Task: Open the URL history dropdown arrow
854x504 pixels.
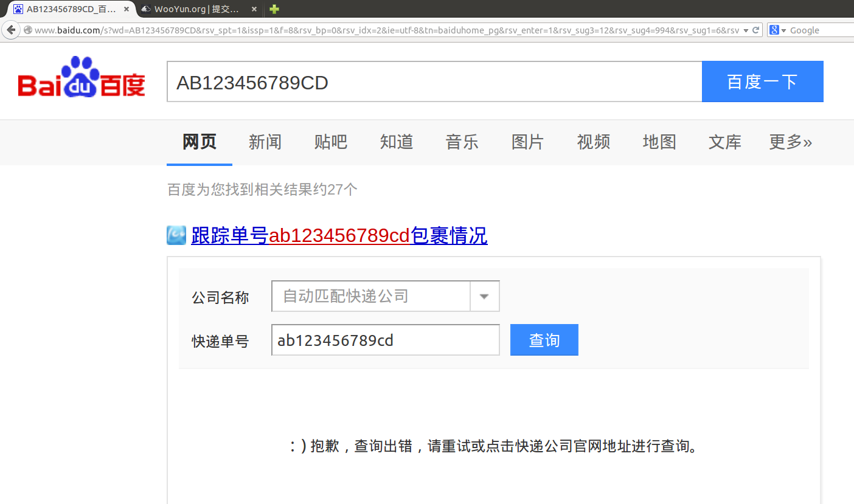Action: click(746, 30)
